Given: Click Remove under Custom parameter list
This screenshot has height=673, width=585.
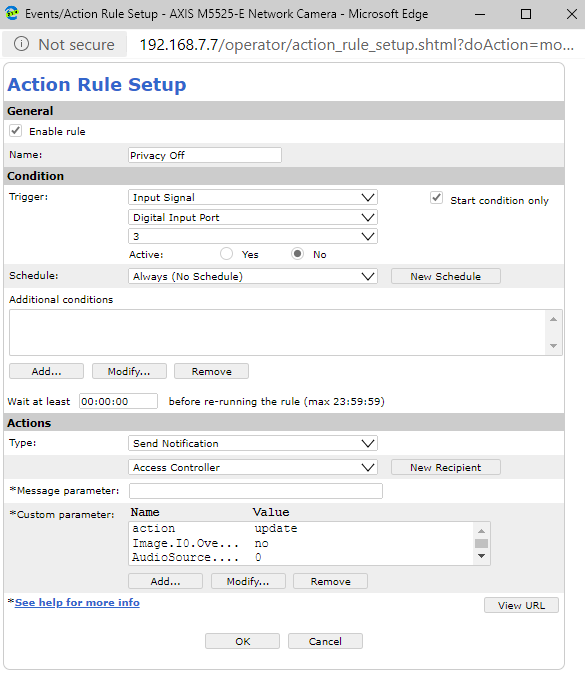Looking at the screenshot, I should 330,581.
